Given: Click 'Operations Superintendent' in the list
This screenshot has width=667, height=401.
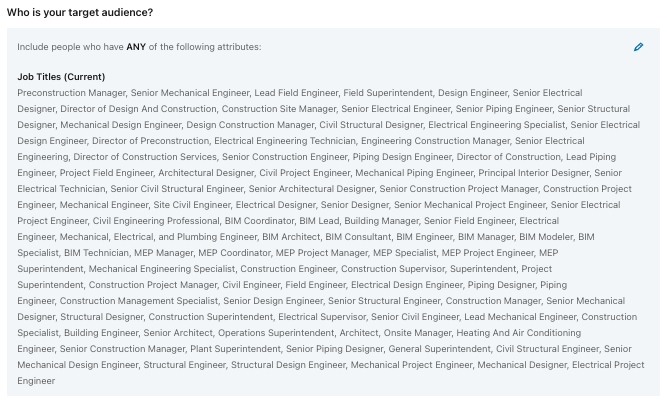Looking at the screenshot, I should (x=276, y=333).
